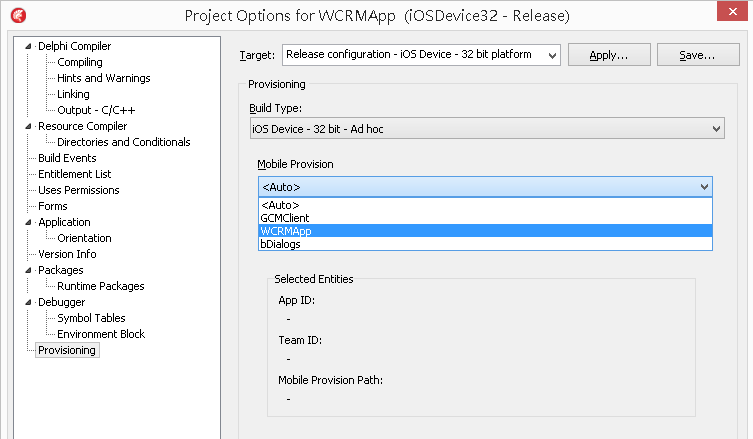Image resolution: width=753 pixels, height=439 pixels.
Task: Select Version Info in the tree
Action: (x=67, y=254)
